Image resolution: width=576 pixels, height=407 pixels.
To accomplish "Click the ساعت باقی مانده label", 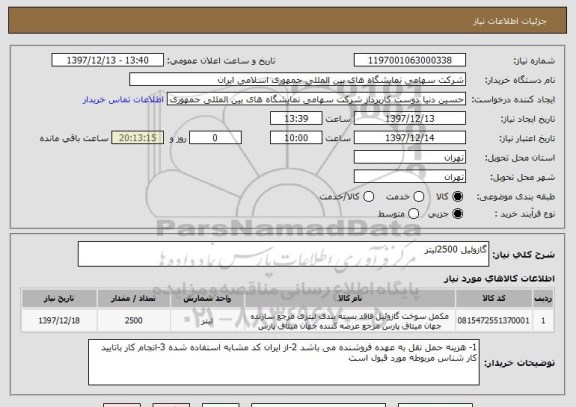I will click(74, 138).
